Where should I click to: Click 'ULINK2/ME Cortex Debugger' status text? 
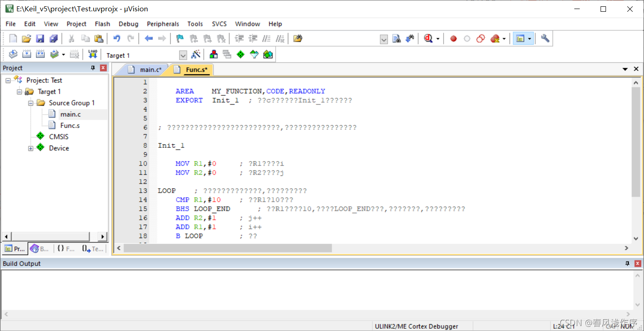coord(416,326)
